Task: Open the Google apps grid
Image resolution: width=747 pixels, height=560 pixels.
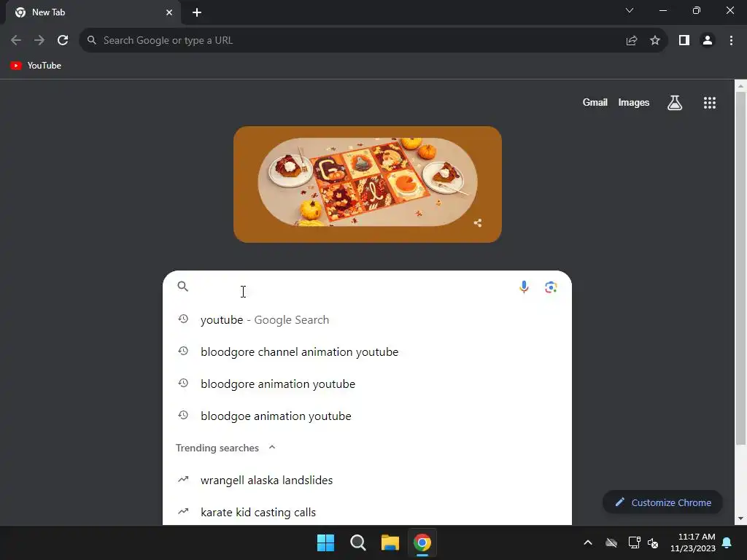Action: click(x=710, y=103)
